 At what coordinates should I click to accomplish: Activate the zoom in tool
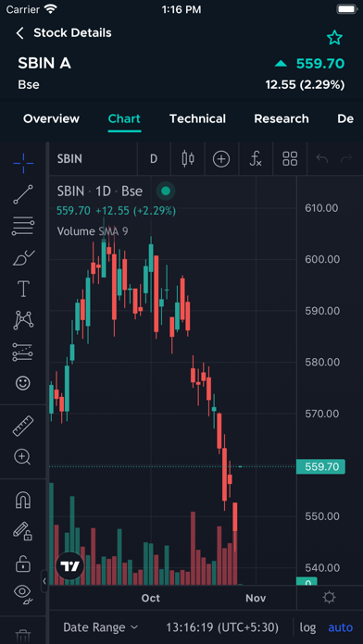(23, 457)
